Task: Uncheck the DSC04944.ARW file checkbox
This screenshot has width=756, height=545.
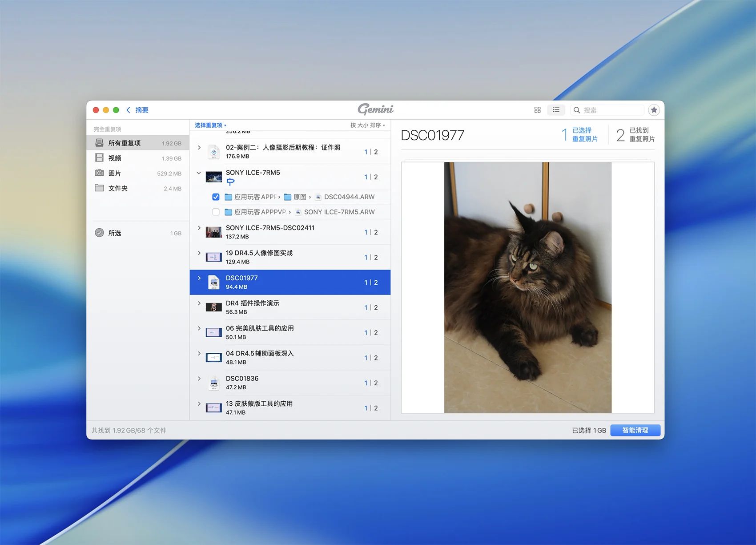Action: coord(216,197)
